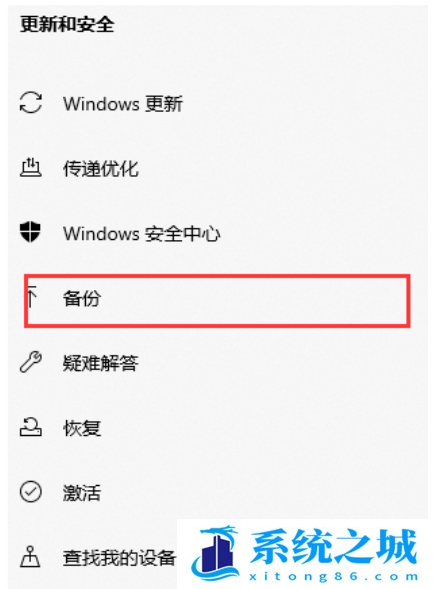The height and width of the screenshot is (589, 437).
Task: Open the 恢复 options
Action: pos(82,428)
